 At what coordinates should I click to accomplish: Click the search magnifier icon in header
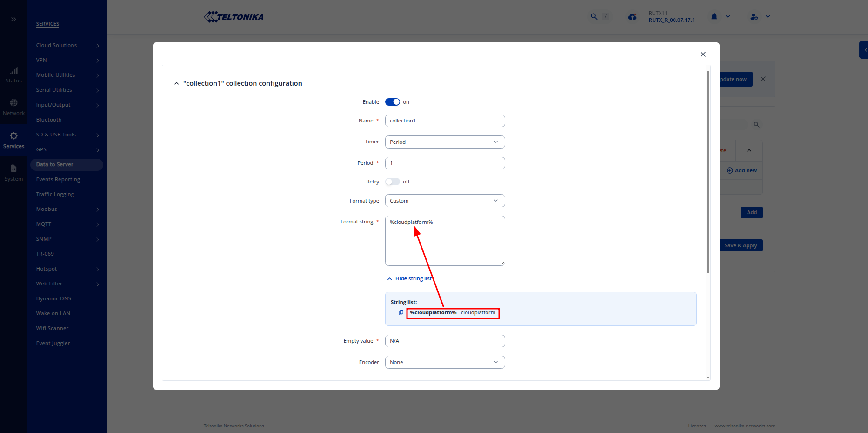coord(594,17)
